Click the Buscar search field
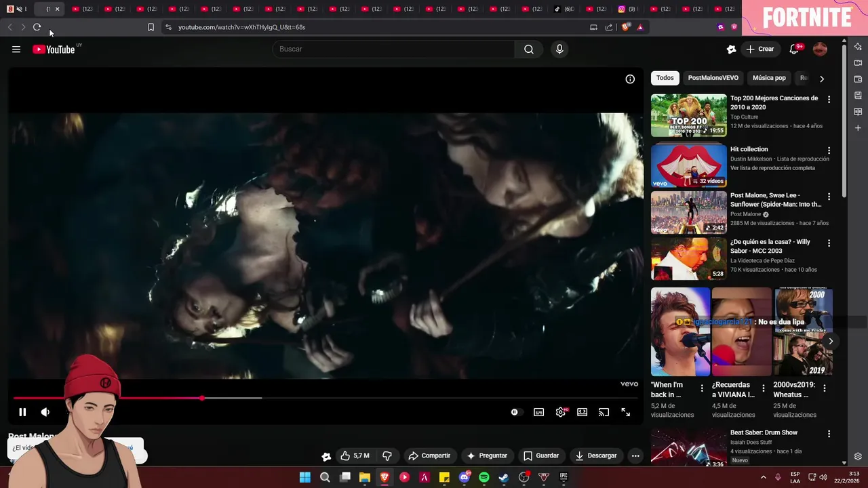Viewport: 868px width, 488px height. click(x=393, y=49)
